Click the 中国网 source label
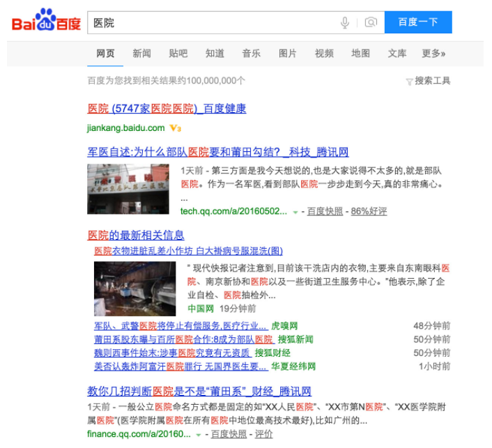This screenshot has height=448, width=492. coord(201,309)
